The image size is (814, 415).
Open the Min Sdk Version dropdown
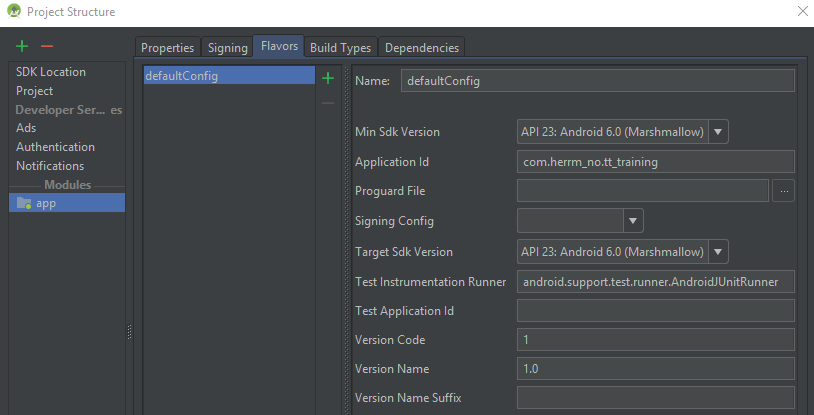point(719,132)
